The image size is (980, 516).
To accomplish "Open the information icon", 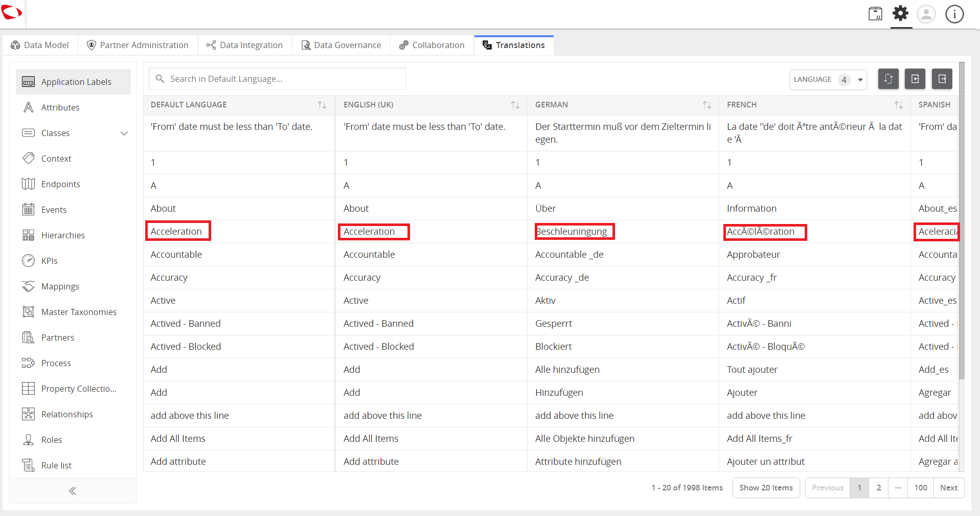I will click(954, 14).
